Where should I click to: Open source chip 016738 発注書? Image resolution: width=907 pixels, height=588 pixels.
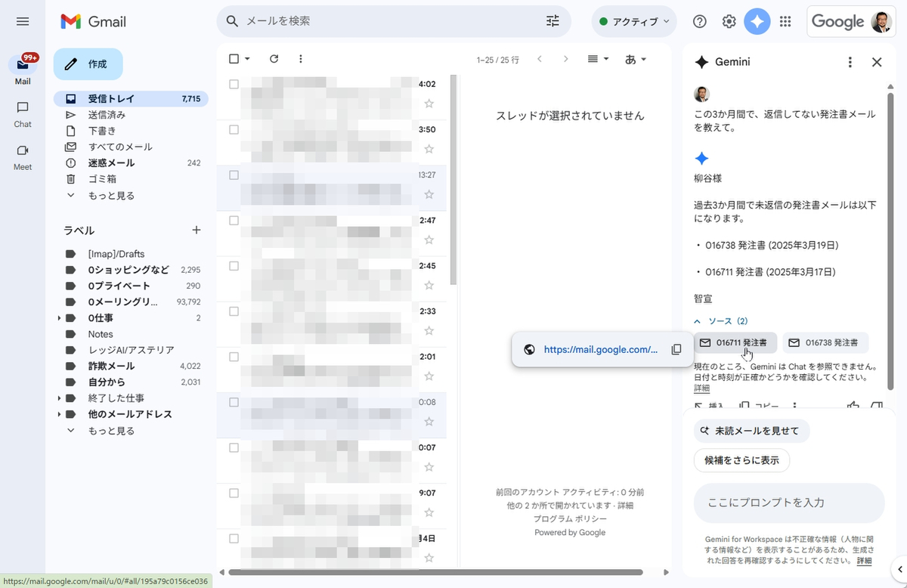point(825,342)
